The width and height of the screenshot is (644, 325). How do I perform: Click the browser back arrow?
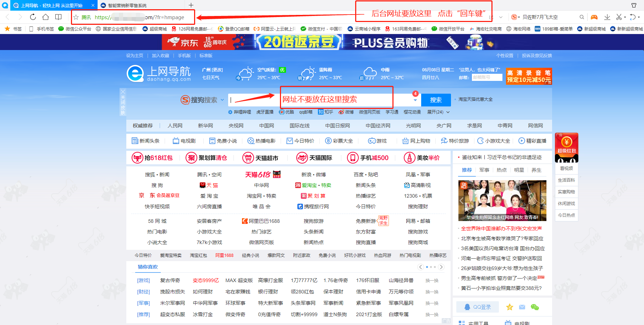point(7,17)
